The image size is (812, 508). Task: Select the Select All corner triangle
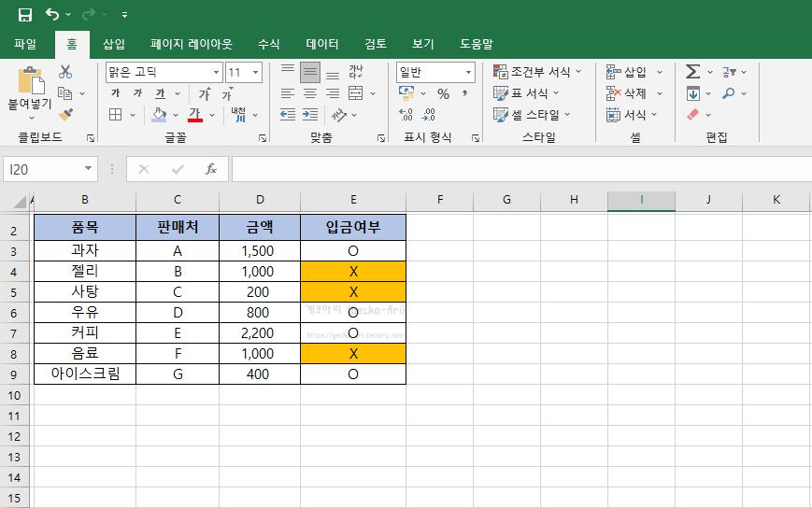(x=20, y=201)
